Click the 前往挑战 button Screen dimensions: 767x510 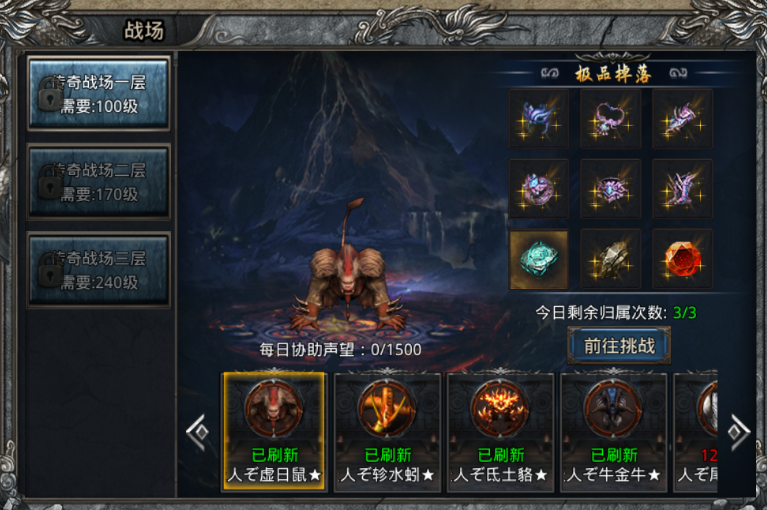(619, 346)
